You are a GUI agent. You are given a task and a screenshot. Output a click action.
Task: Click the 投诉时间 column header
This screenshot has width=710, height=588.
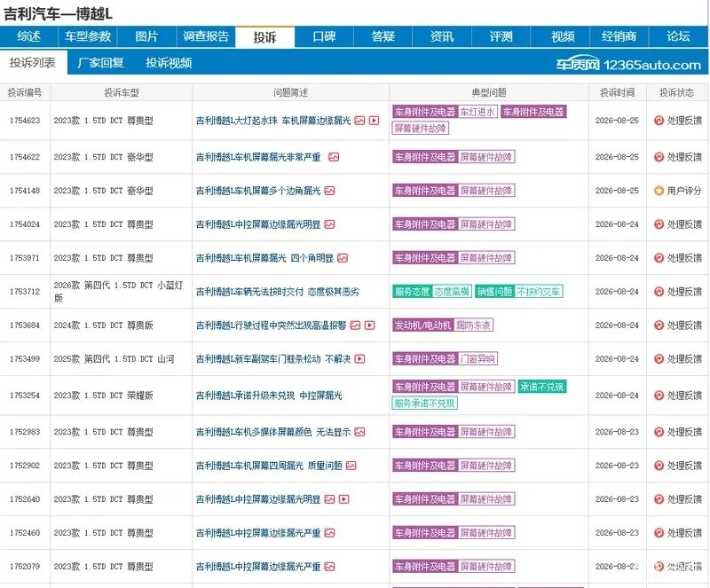tap(617, 92)
